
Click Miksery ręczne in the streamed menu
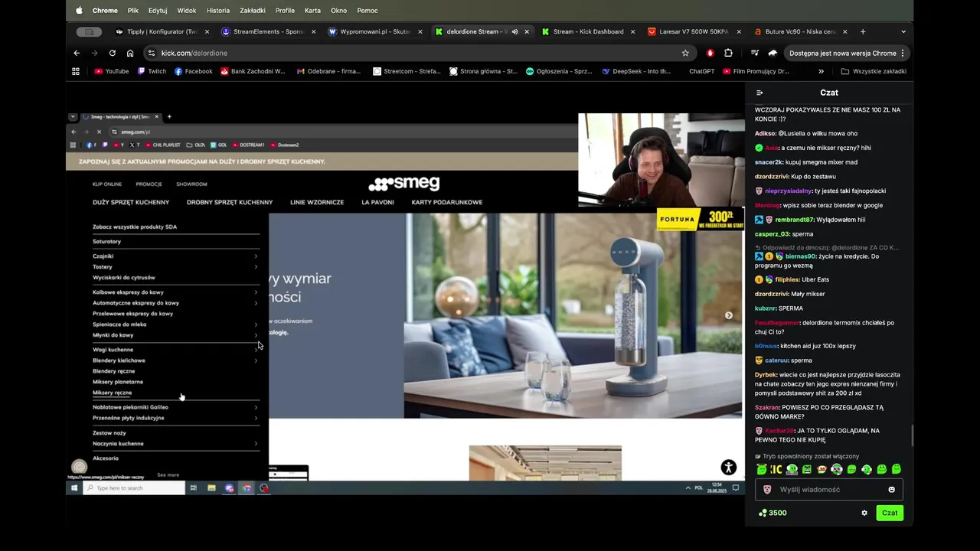click(x=112, y=393)
